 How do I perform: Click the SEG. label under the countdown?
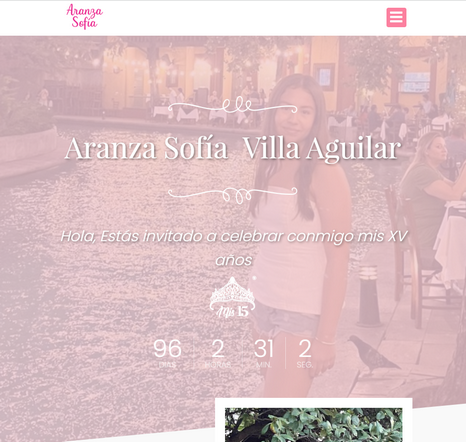[305, 365]
